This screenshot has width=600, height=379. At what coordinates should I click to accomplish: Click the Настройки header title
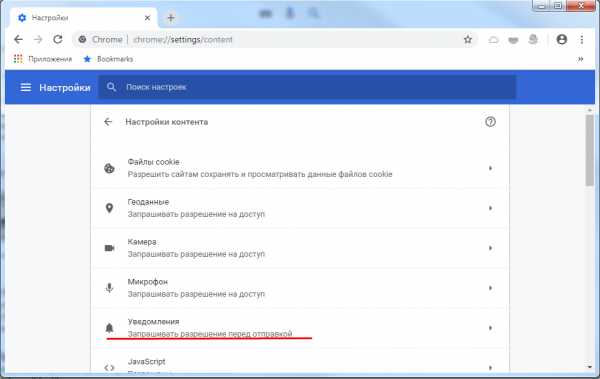point(65,88)
